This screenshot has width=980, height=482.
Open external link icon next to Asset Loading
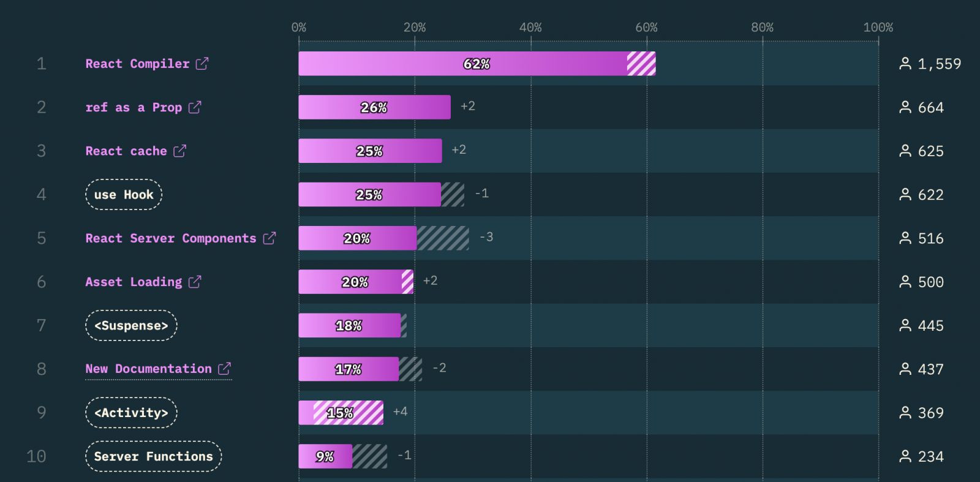[x=195, y=282]
